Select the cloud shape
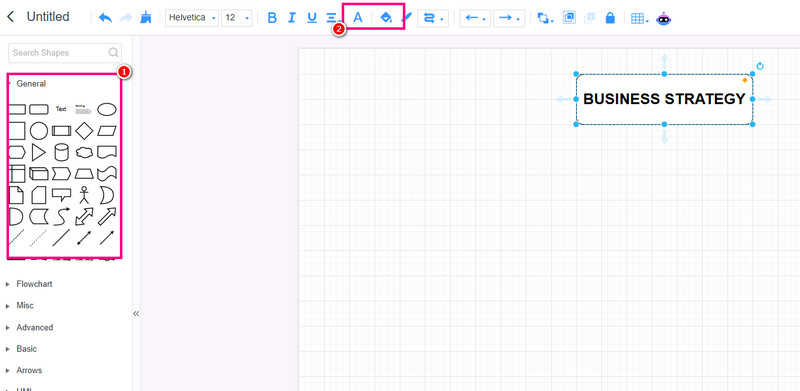 (84, 152)
